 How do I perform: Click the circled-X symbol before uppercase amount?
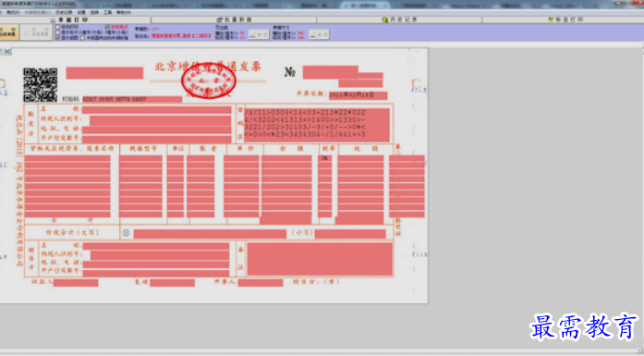(x=126, y=233)
